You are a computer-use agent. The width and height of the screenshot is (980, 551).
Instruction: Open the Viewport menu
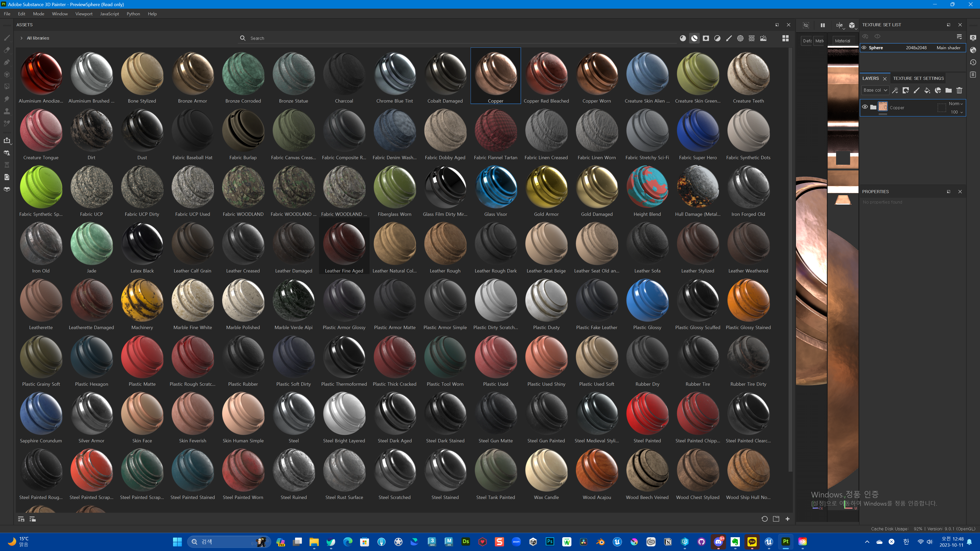(x=84, y=14)
